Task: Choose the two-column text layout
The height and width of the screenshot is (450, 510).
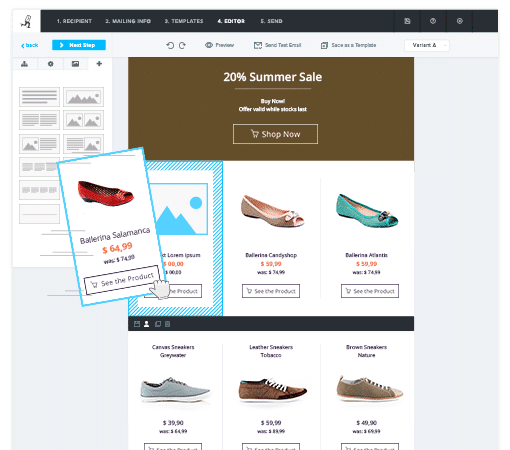Action: pos(39,120)
